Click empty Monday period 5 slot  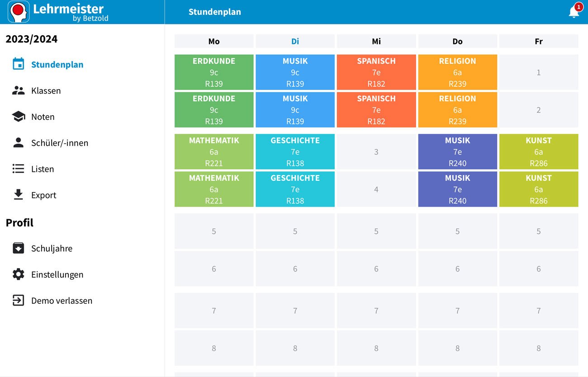(214, 231)
